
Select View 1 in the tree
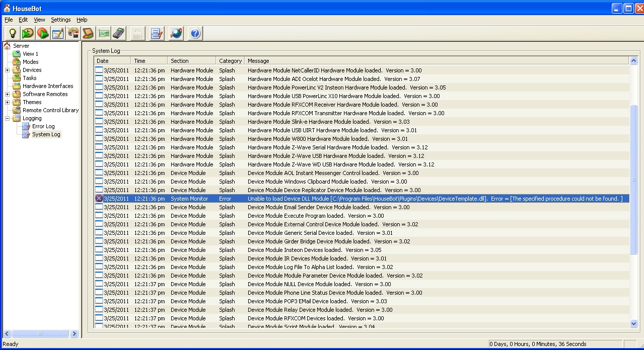click(x=30, y=54)
